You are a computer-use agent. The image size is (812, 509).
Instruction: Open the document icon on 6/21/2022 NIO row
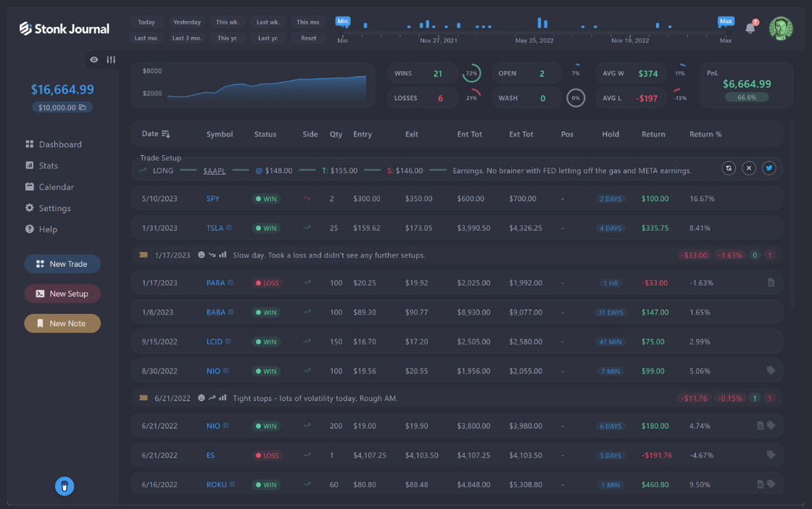[x=761, y=426]
